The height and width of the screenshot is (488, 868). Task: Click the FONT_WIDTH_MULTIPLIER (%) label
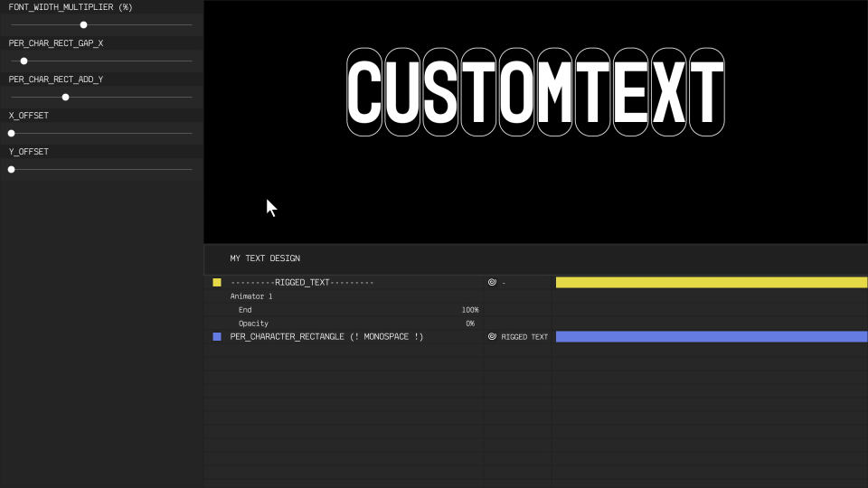click(71, 7)
